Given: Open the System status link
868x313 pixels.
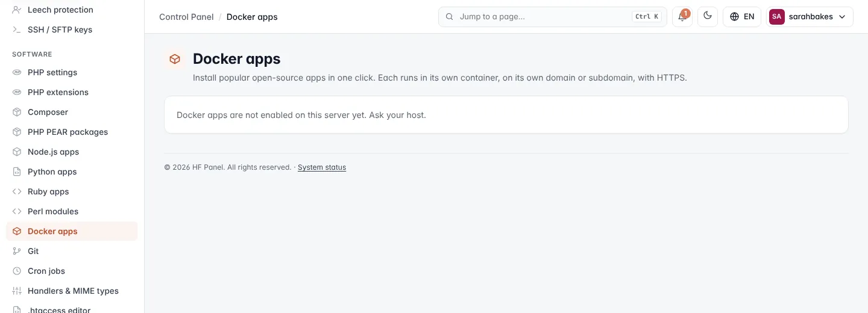Looking at the screenshot, I should click(x=322, y=167).
